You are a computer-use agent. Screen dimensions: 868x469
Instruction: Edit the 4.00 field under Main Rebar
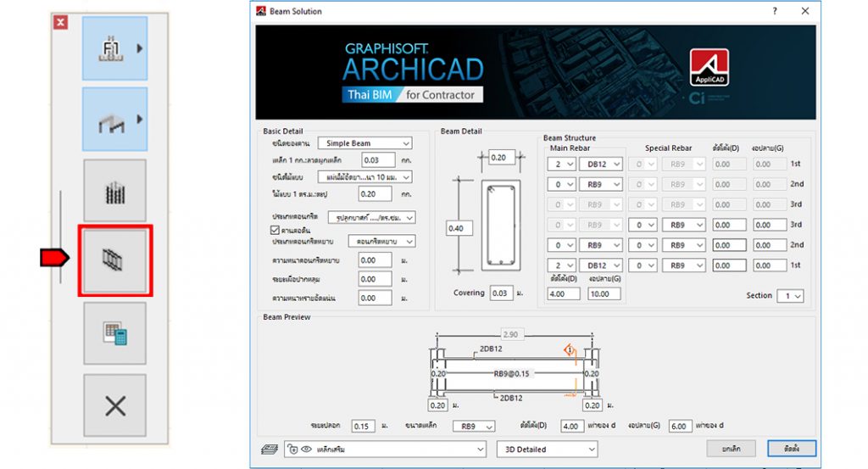pyautogui.click(x=564, y=294)
